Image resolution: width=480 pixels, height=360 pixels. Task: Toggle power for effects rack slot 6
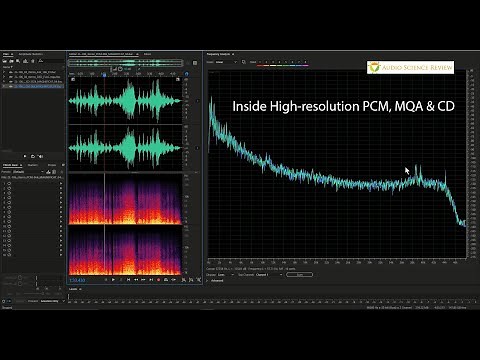9,207
